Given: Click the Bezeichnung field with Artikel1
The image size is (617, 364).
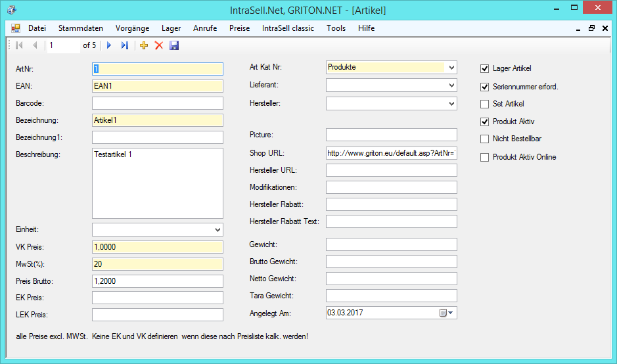Looking at the screenshot, I should 158,120.
